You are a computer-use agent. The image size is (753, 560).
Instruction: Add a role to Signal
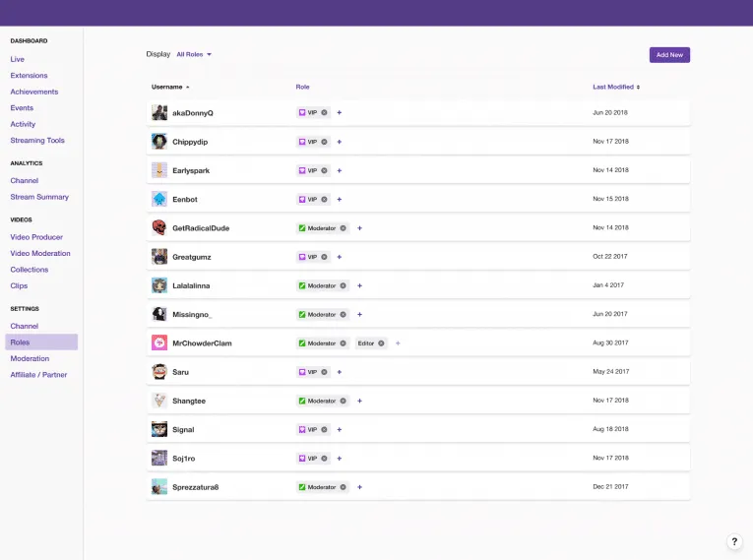tap(339, 430)
